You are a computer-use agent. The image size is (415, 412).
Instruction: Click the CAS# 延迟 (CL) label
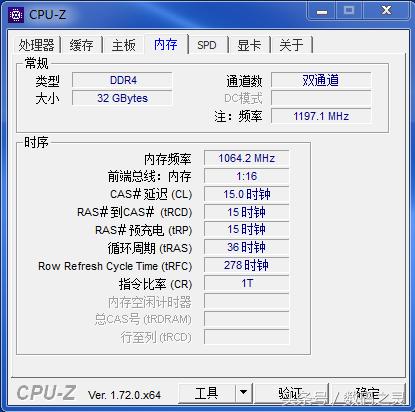click(x=151, y=194)
